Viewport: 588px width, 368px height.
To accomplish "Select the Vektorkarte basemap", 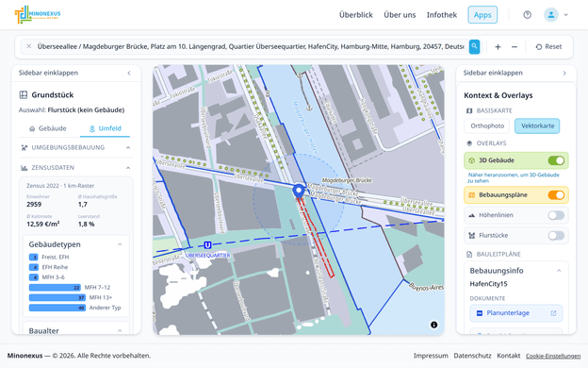I will point(537,125).
